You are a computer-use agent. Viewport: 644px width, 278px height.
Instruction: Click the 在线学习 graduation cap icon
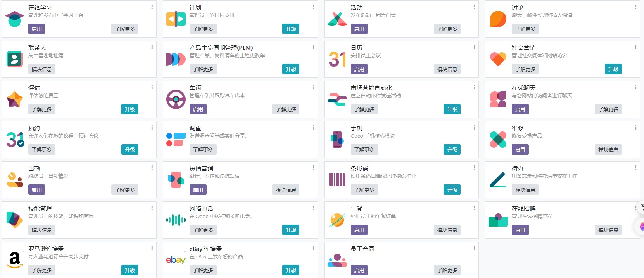point(15,19)
